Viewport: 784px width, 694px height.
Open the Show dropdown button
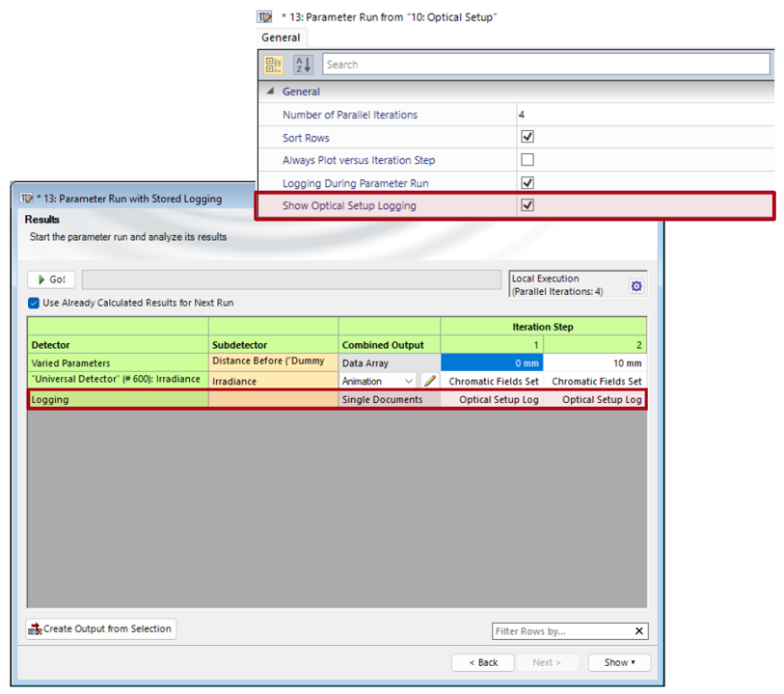click(x=621, y=662)
